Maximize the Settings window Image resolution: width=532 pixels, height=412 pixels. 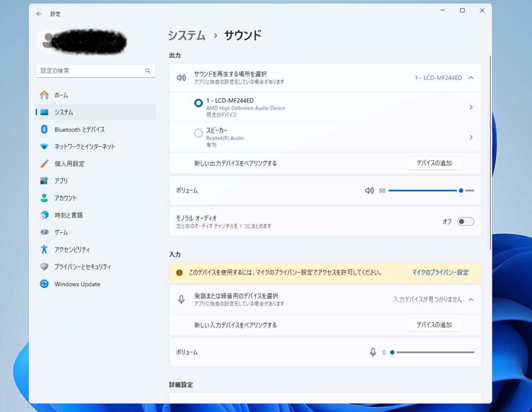[462, 10]
